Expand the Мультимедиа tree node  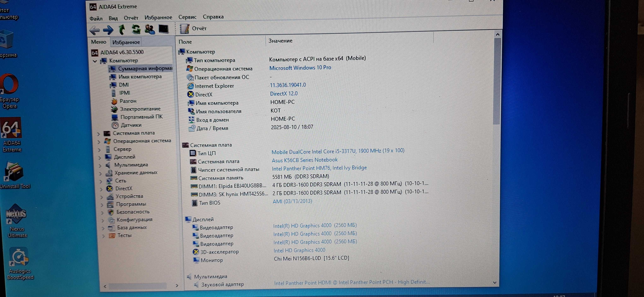coord(100,166)
